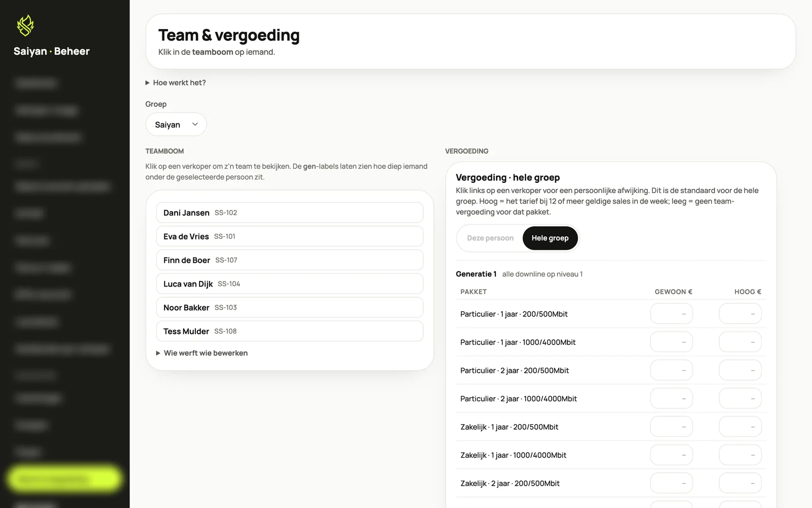Select Noor Bakker in the team tree
Viewport: 812px width, 508px height.
point(290,307)
